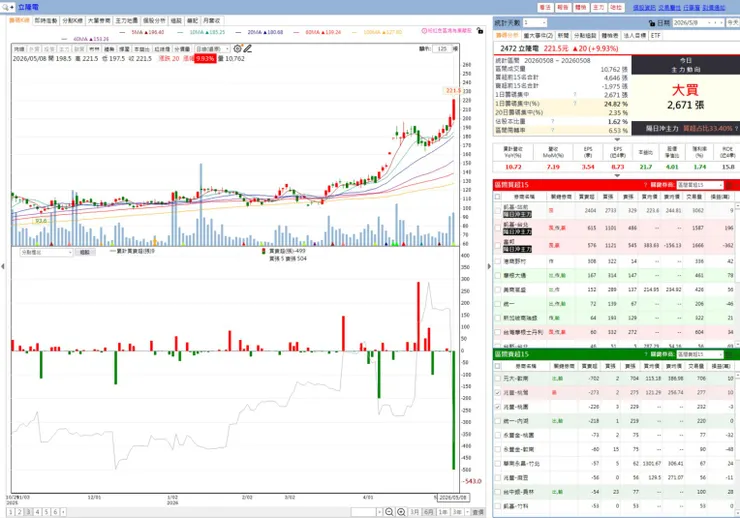Viewport: 740px width, 518px height.
Task: Open ETF tab in right panel
Action: tap(656, 36)
